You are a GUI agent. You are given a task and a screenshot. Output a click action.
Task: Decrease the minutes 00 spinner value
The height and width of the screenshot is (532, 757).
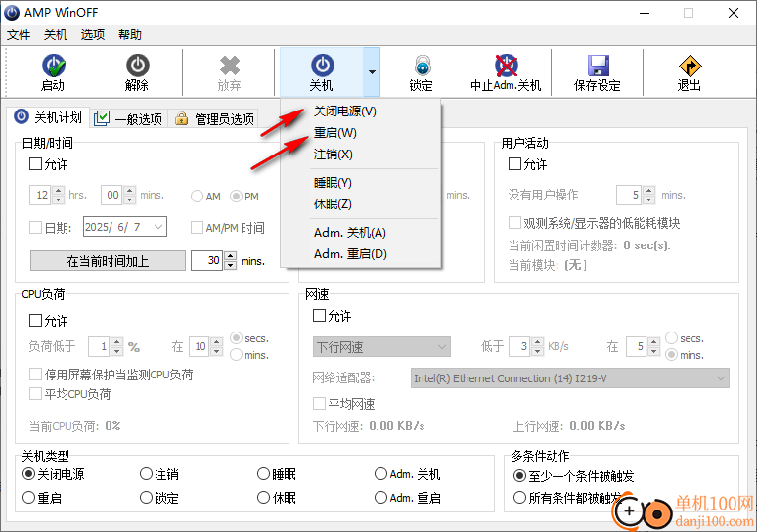(x=129, y=199)
